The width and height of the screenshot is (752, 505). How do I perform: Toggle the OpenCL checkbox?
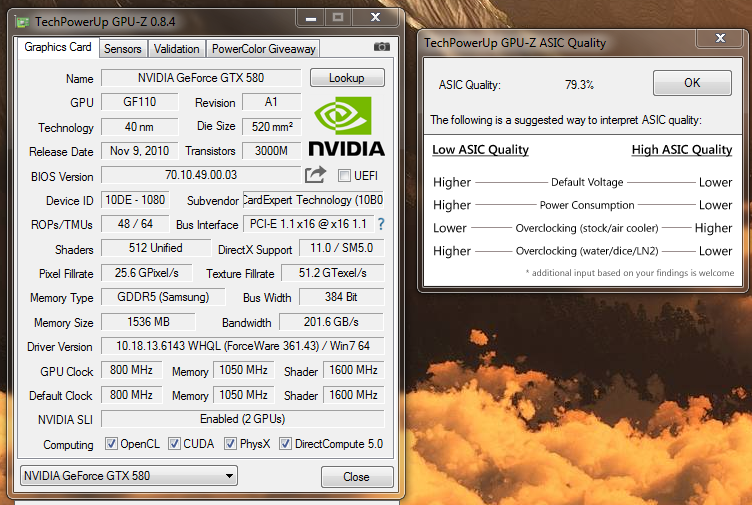(111, 444)
